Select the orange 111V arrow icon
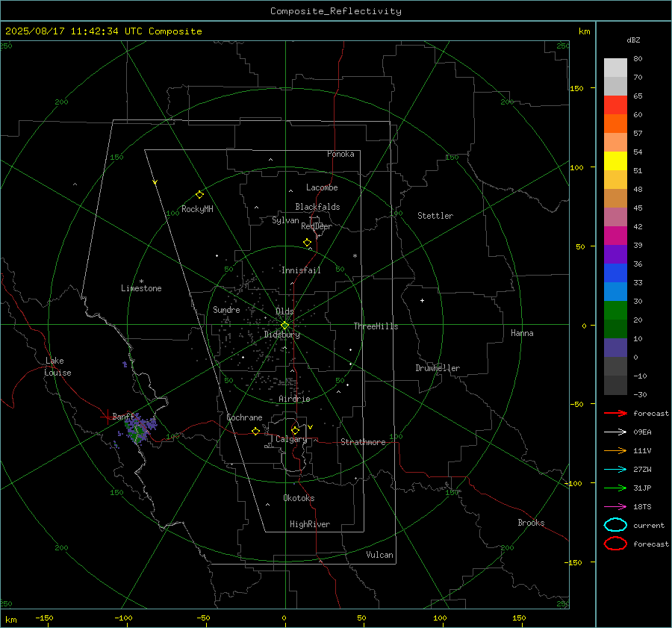 (615, 450)
